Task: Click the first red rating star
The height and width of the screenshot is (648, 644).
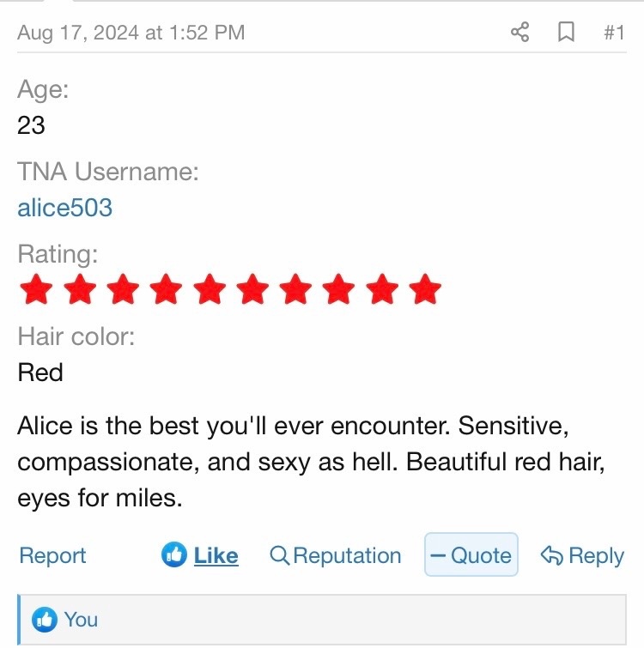Action: coord(35,290)
